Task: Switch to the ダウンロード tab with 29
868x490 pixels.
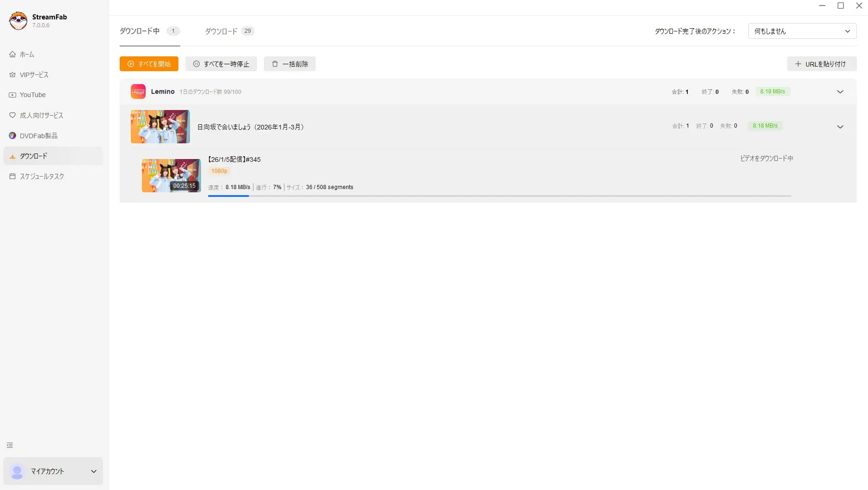Action: [230, 31]
